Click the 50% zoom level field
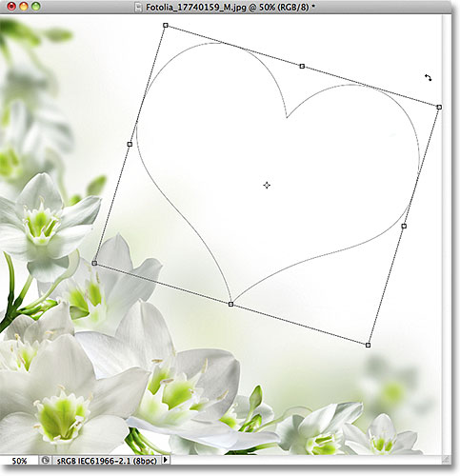This screenshot has height=476, width=460. click(x=20, y=461)
